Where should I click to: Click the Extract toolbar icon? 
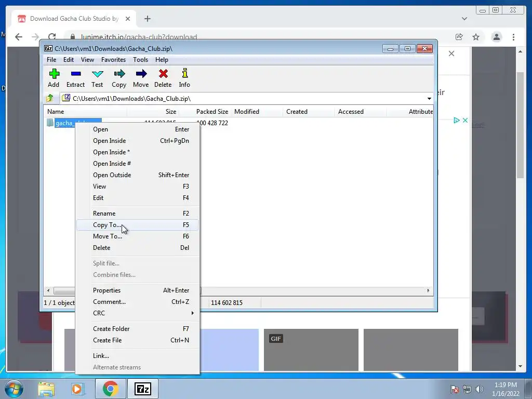tap(75, 78)
